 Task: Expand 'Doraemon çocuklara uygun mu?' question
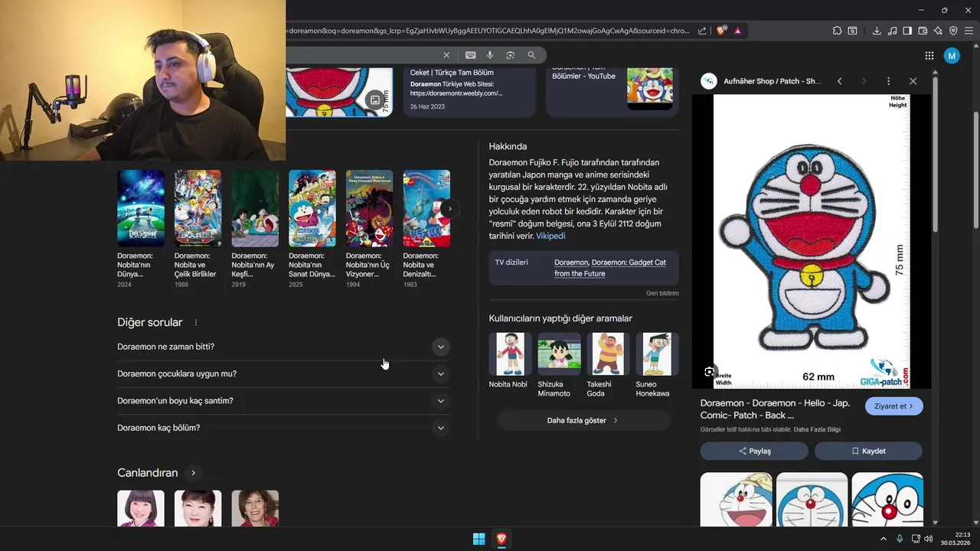(x=283, y=374)
